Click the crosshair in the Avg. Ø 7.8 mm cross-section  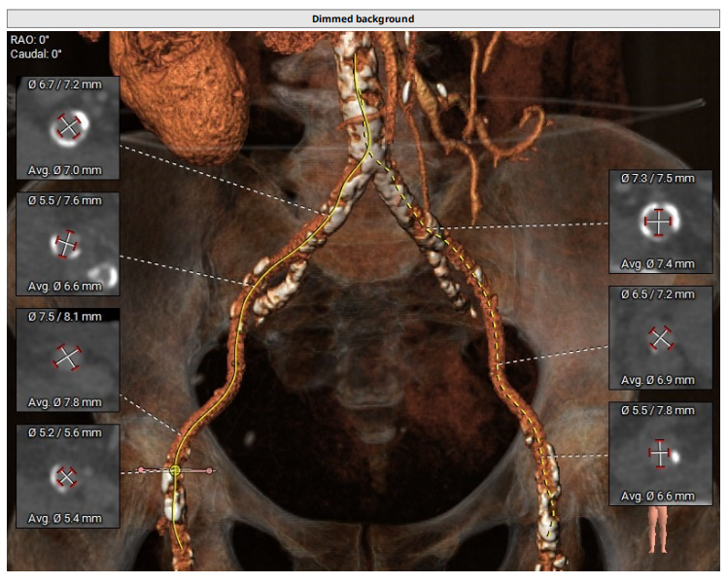pos(67,358)
